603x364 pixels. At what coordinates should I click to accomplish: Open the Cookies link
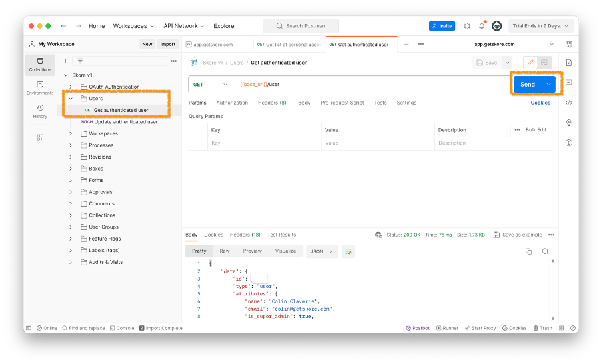tap(540, 103)
